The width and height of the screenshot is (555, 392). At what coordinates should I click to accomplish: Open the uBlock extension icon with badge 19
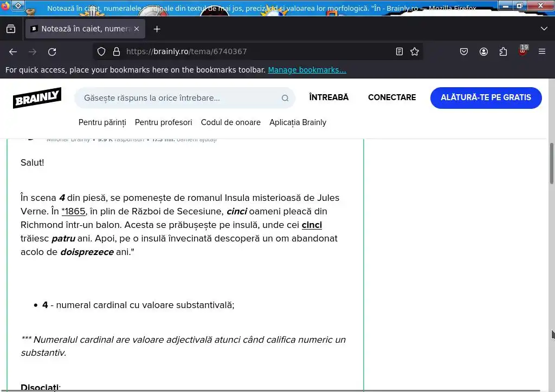(522, 50)
